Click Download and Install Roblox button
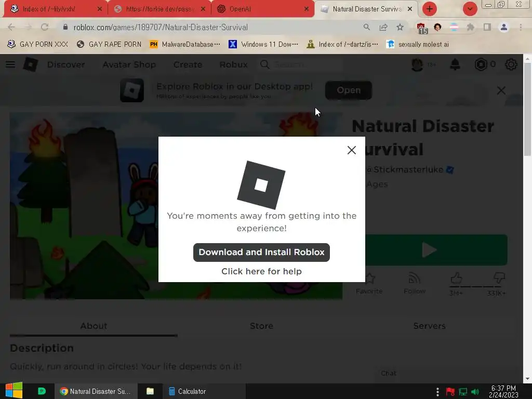This screenshot has height=399, width=532. [x=261, y=252]
